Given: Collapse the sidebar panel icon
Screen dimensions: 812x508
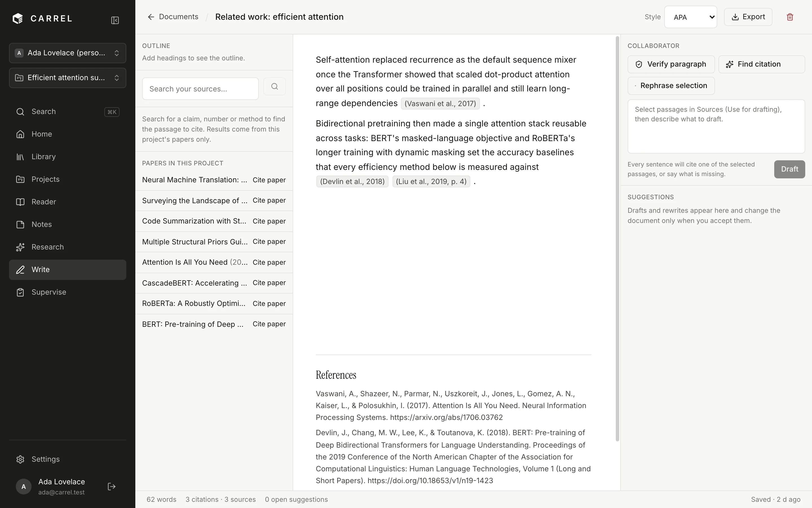Looking at the screenshot, I should (115, 20).
